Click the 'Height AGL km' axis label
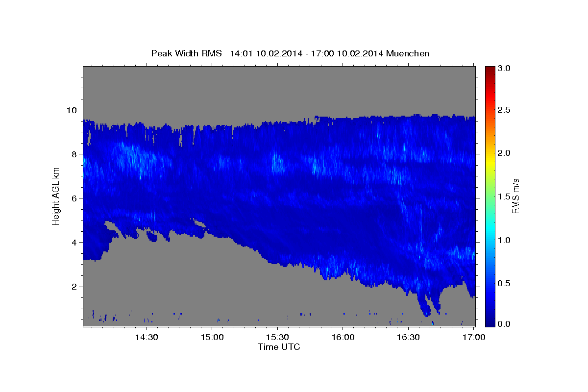Screen dimensions: 588x392 click(x=56, y=196)
